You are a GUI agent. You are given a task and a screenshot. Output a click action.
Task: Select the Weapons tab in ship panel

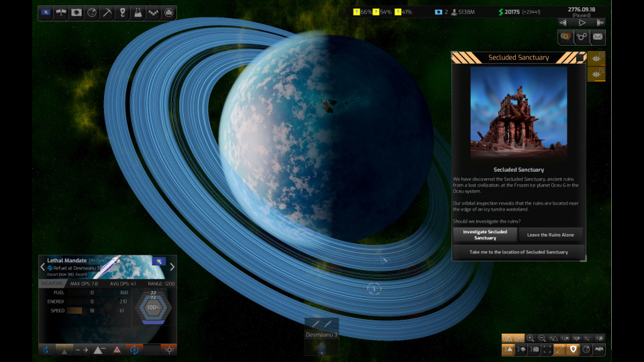(52, 284)
